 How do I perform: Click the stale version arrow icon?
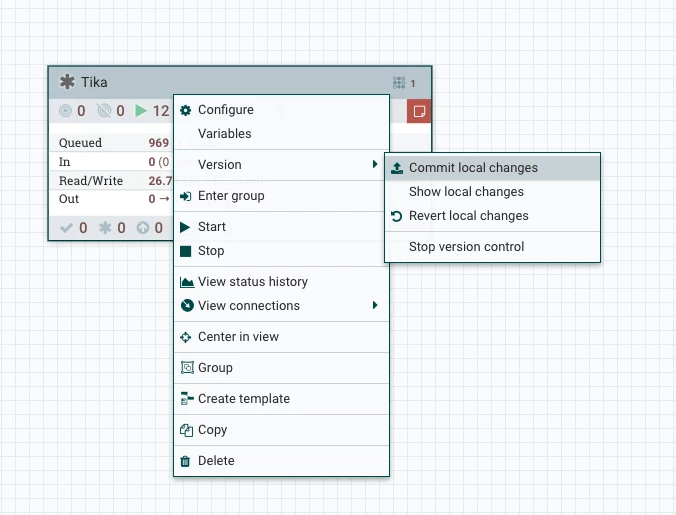pyautogui.click(x=143, y=228)
